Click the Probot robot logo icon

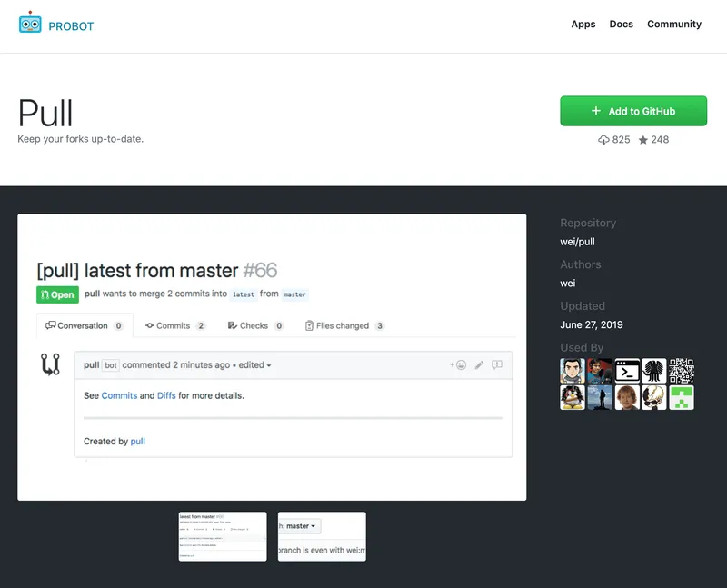tap(30, 22)
